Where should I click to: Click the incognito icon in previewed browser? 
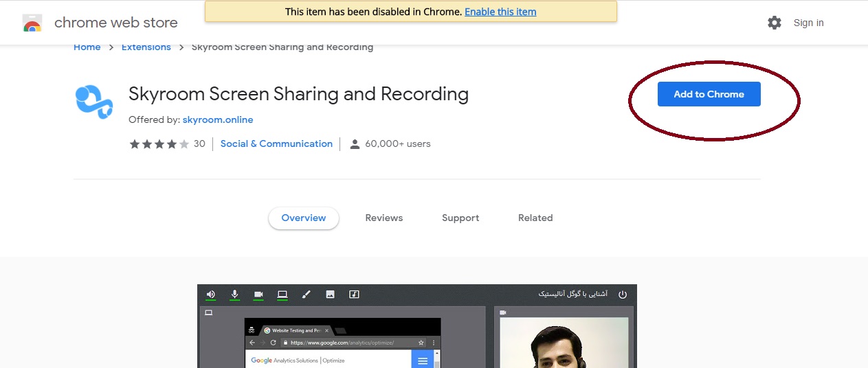coord(252,330)
